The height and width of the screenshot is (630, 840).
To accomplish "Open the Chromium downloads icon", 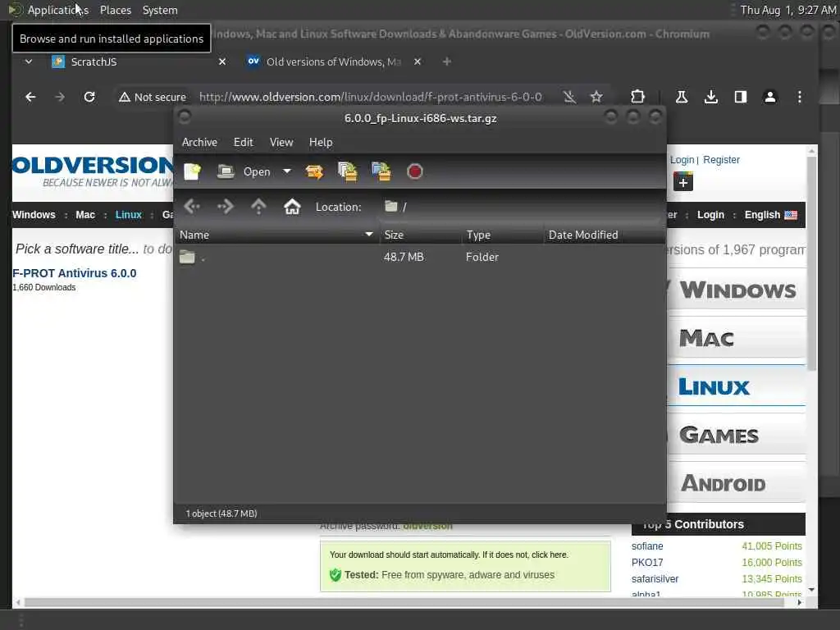I will pos(711,97).
